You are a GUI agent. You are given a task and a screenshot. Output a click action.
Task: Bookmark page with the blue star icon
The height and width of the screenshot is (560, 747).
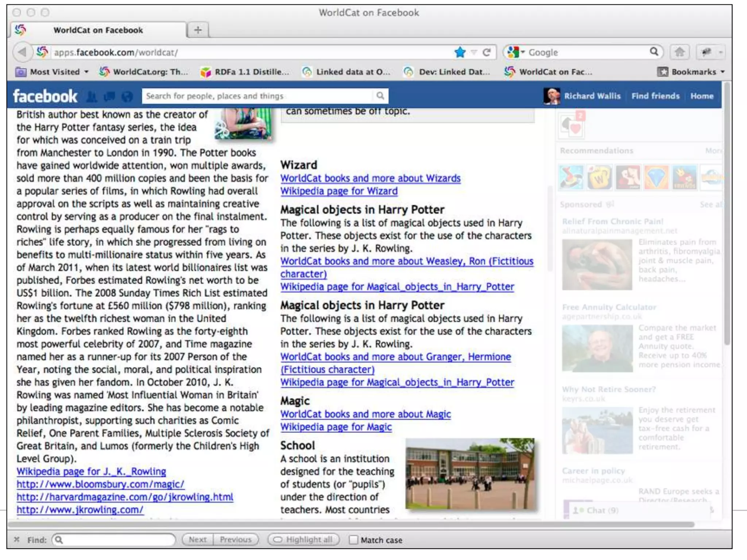(460, 52)
